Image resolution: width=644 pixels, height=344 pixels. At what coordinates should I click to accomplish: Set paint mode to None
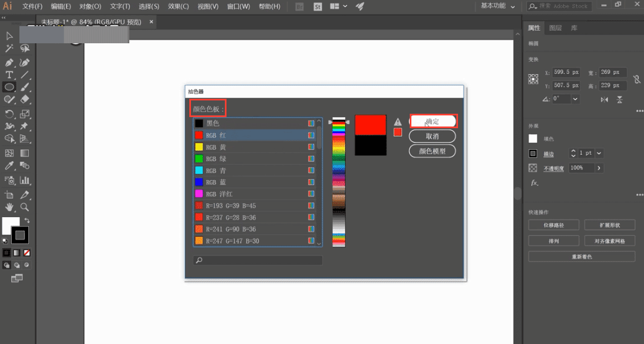tap(27, 253)
